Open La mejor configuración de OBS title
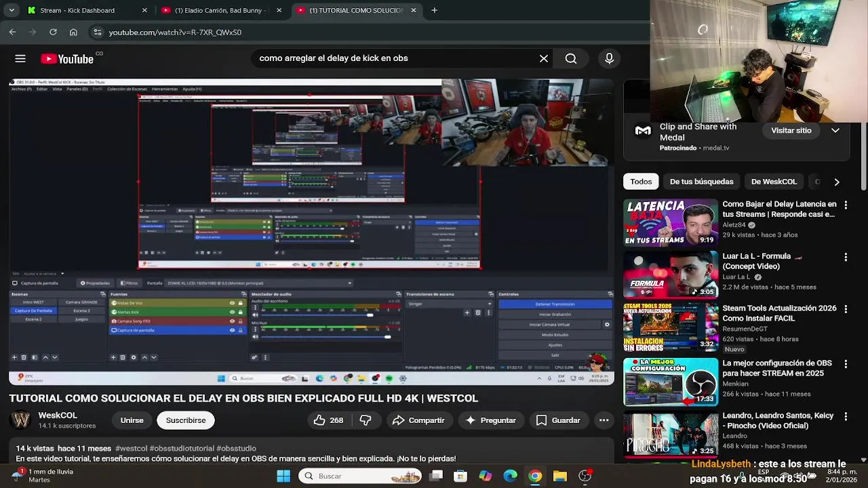The image size is (868, 488). coord(777,368)
